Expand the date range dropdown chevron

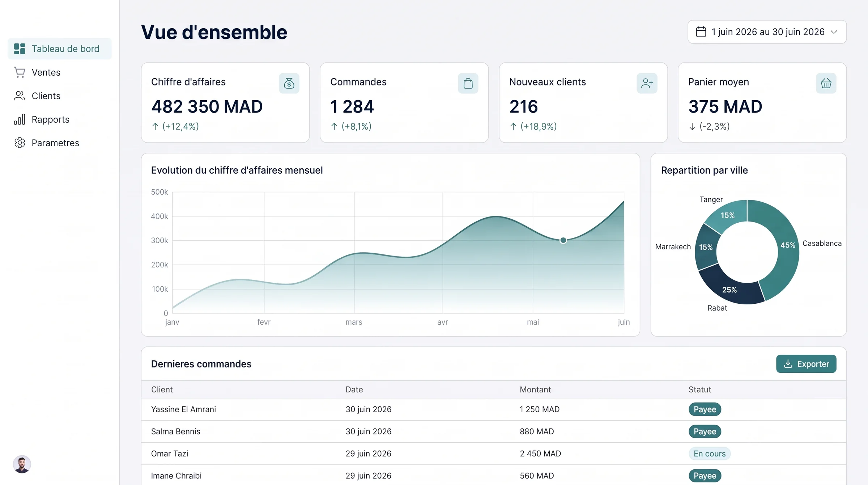coord(834,32)
